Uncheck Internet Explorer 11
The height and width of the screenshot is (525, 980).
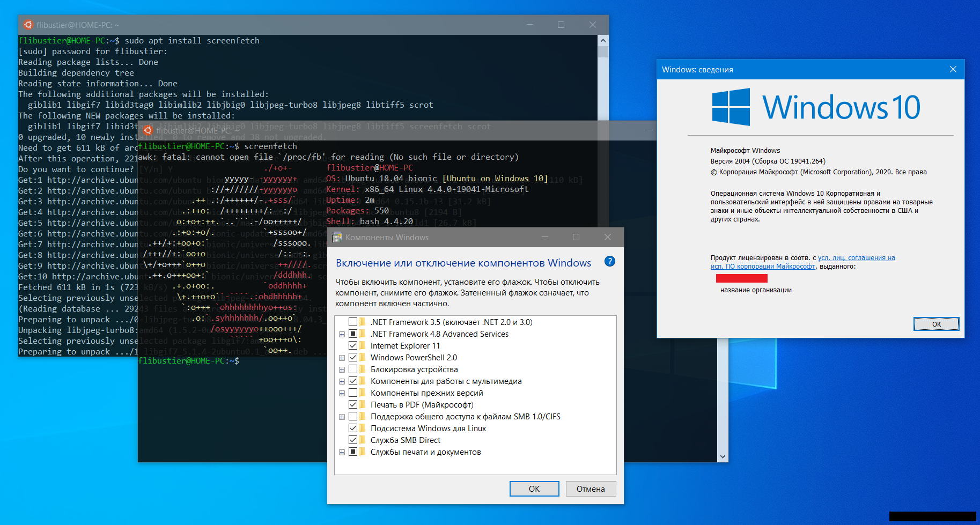(x=353, y=345)
